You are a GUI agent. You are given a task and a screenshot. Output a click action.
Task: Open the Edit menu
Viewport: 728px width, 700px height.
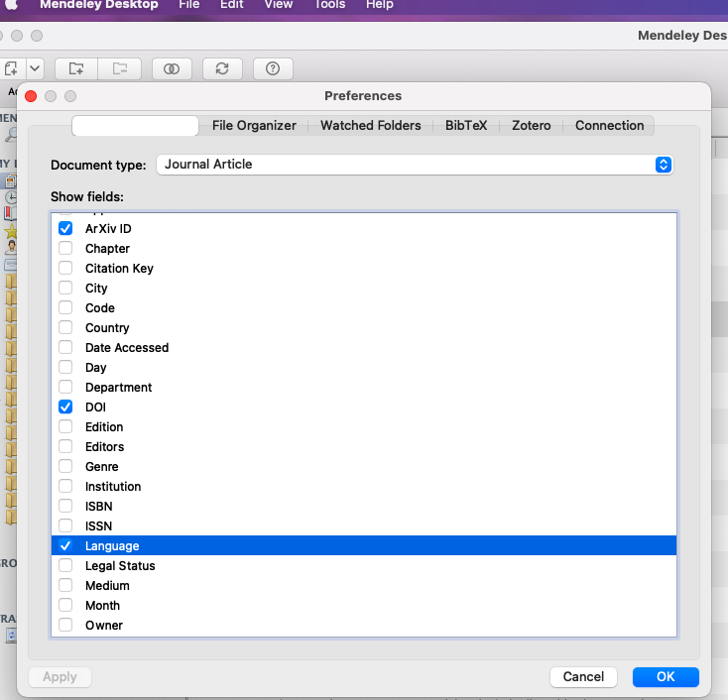[232, 5]
